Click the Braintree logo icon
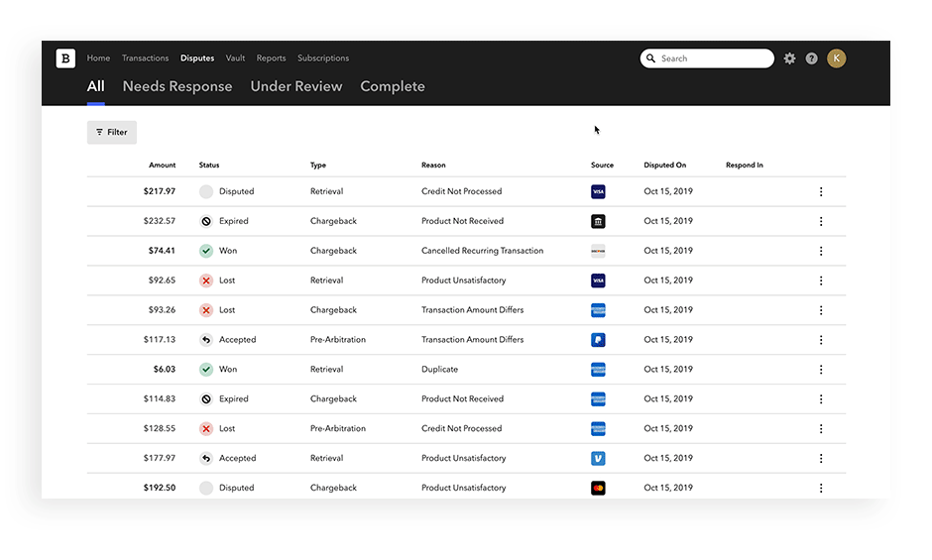 pyautogui.click(x=65, y=58)
